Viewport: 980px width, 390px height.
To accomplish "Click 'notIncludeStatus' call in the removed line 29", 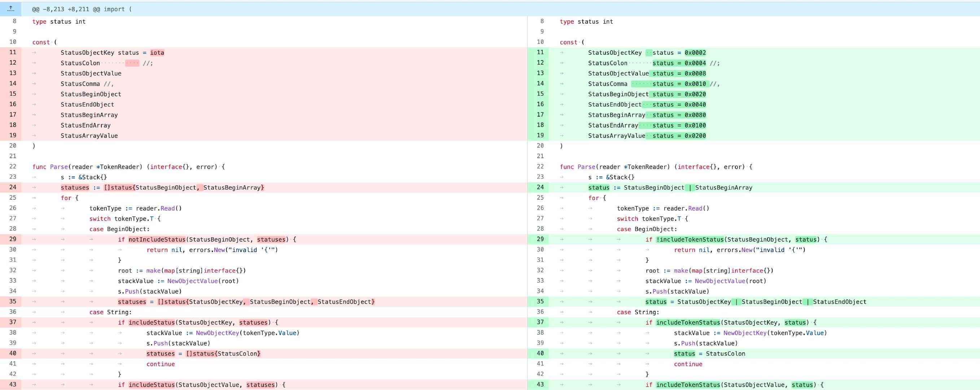I will click(x=157, y=239).
